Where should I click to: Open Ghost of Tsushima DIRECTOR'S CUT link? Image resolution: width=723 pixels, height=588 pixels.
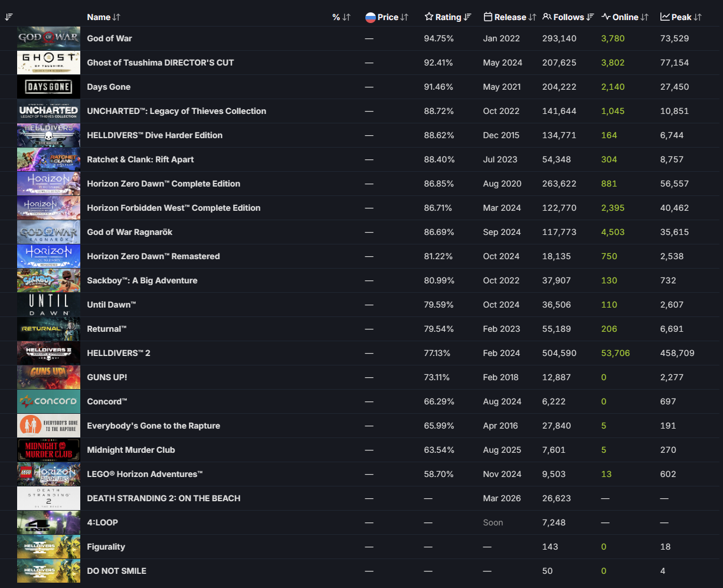click(161, 63)
